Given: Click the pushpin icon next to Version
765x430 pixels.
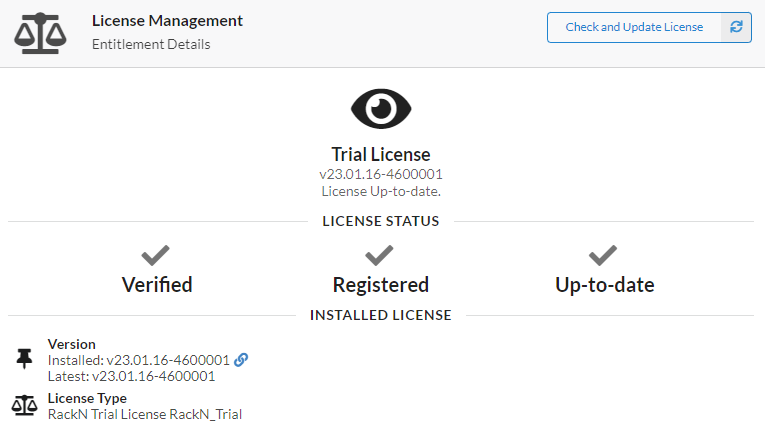Looking at the screenshot, I should [24, 359].
